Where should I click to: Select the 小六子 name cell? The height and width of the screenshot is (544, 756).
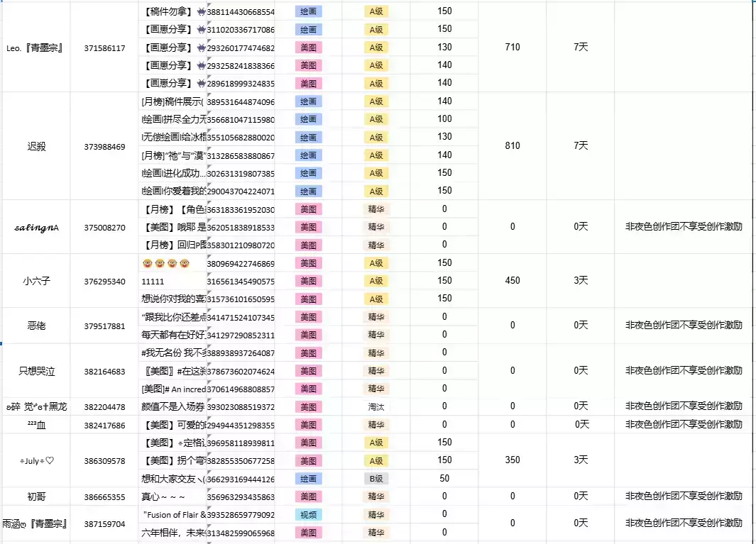click(x=35, y=281)
